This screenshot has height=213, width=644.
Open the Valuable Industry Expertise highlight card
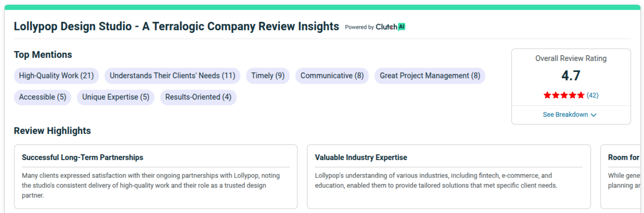[448, 176]
